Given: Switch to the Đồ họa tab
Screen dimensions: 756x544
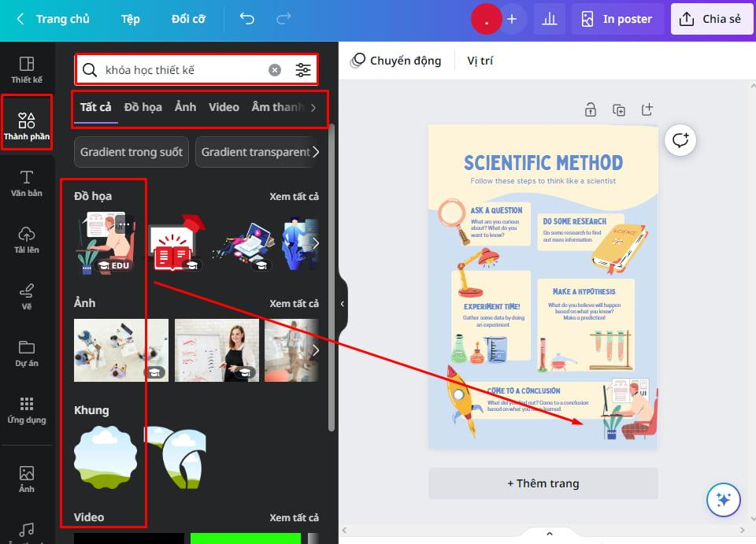Looking at the screenshot, I should (x=143, y=107).
